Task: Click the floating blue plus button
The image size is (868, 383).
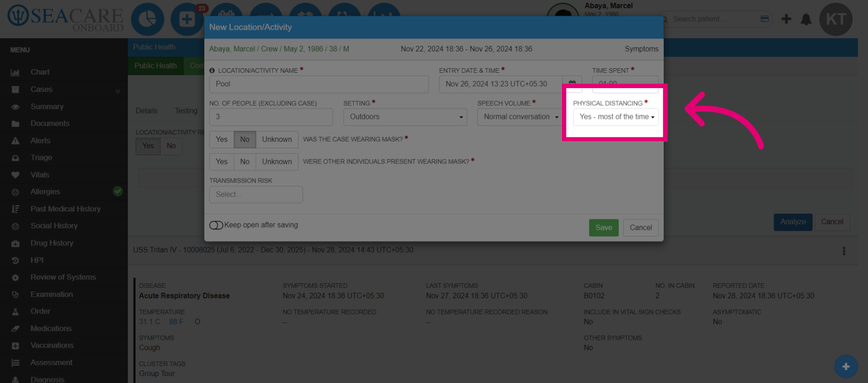Action: pyautogui.click(x=846, y=367)
